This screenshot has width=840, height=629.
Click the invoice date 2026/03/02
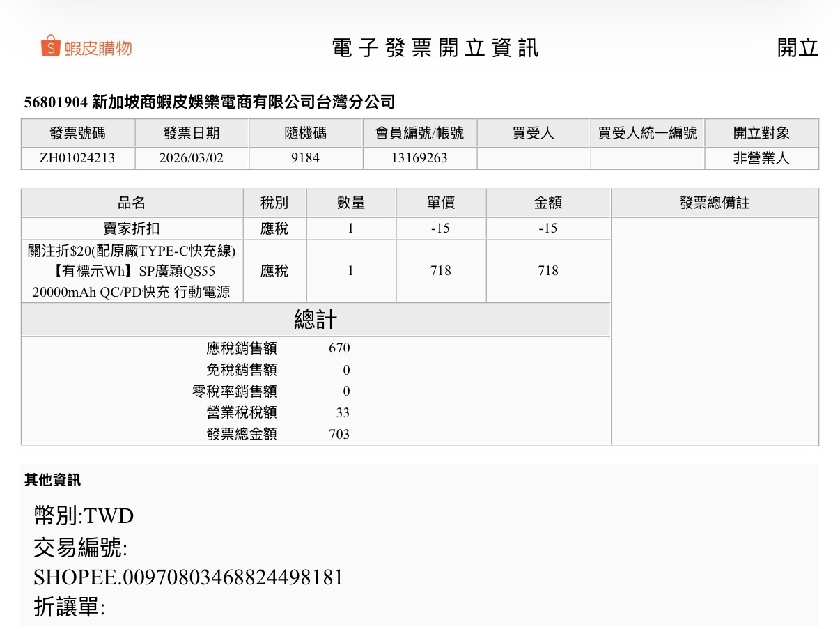[192, 158]
